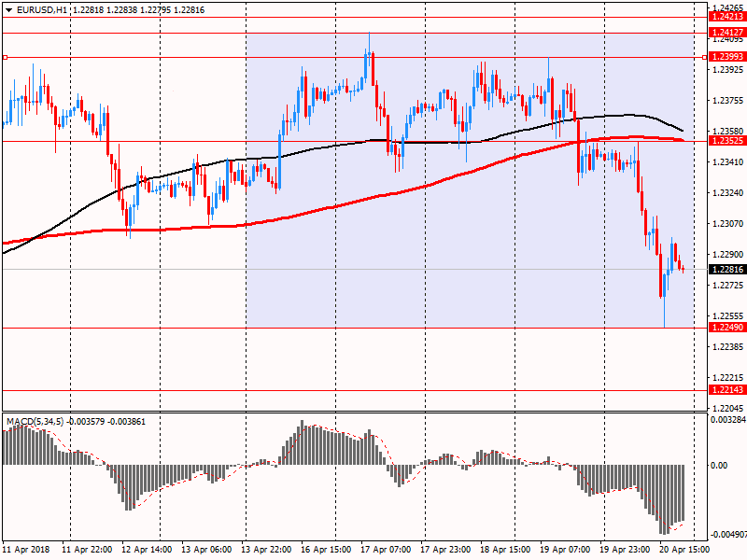The width and height of the screenshot is (747, 560).
Task: Grab the left square handle of the 1.23993 line
Action: coord(5,58)
